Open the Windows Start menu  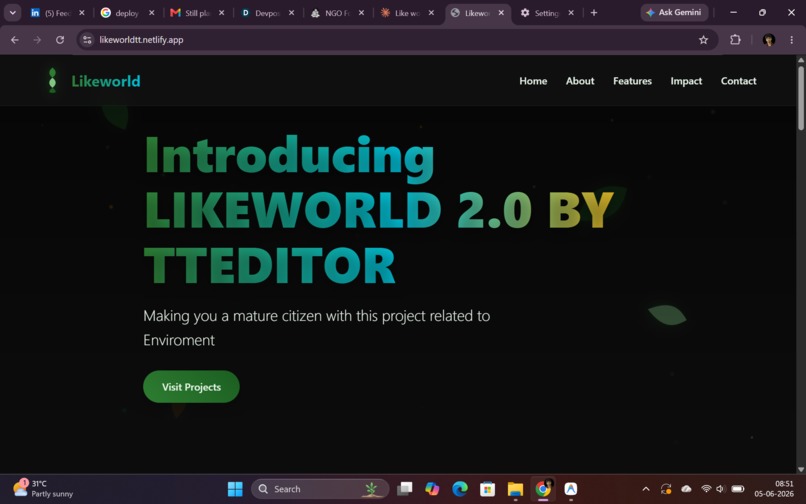pos(235,489)
